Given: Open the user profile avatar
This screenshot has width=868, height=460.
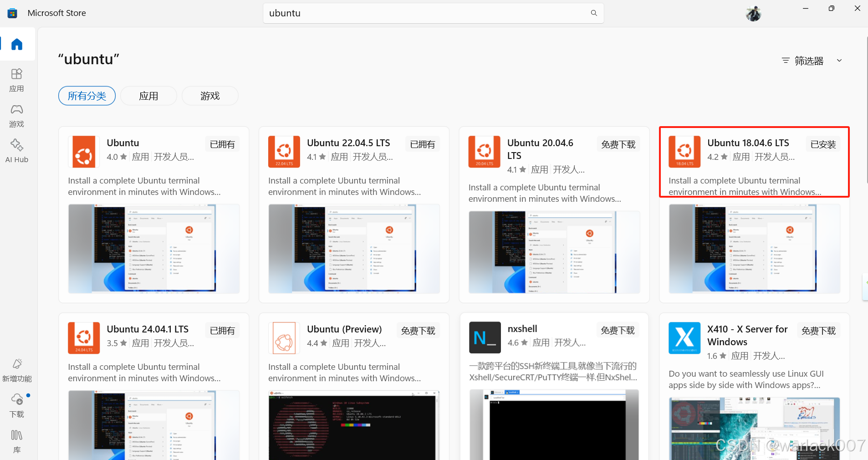Looking at the screenshot, I should [754, 13].
